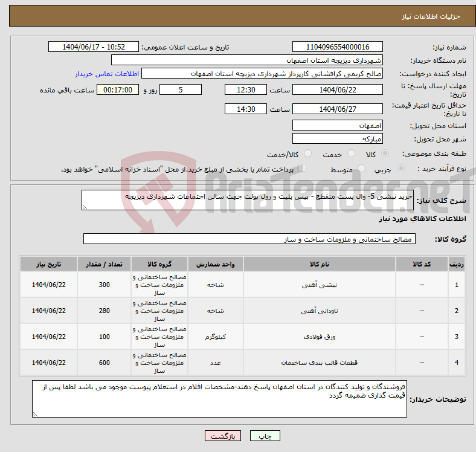Click the response deadline date 1404/06/22 field
Viewport: 476px width, 452px height.
(x=337, y=89)
